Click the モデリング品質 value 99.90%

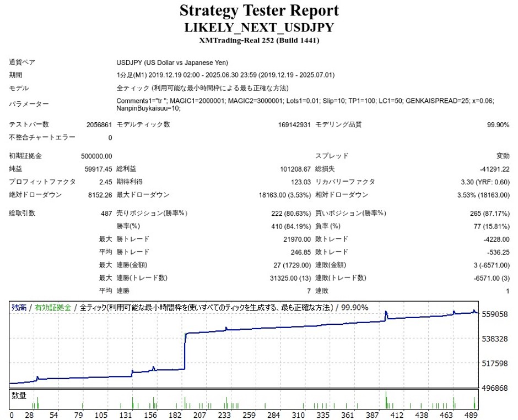498,125
